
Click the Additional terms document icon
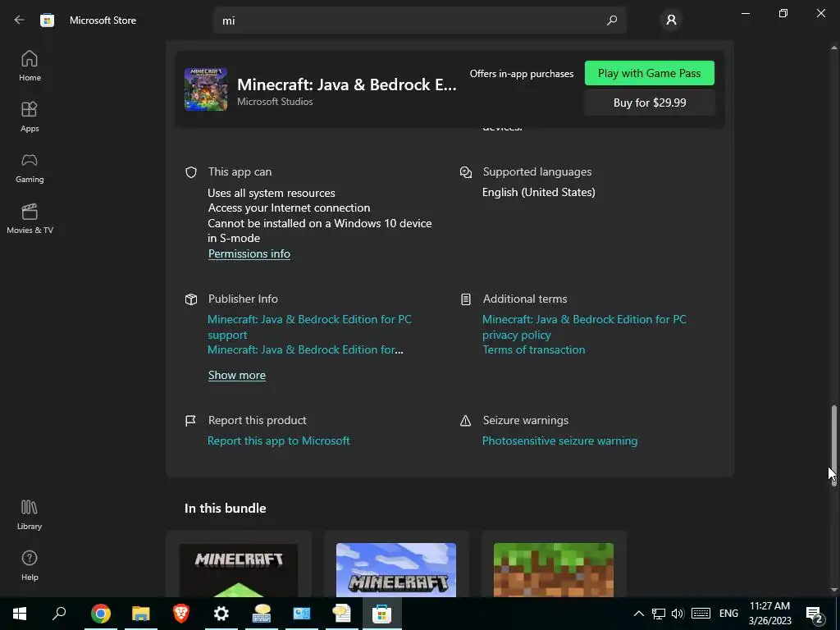pyautogui.click(x=466, y=299)
